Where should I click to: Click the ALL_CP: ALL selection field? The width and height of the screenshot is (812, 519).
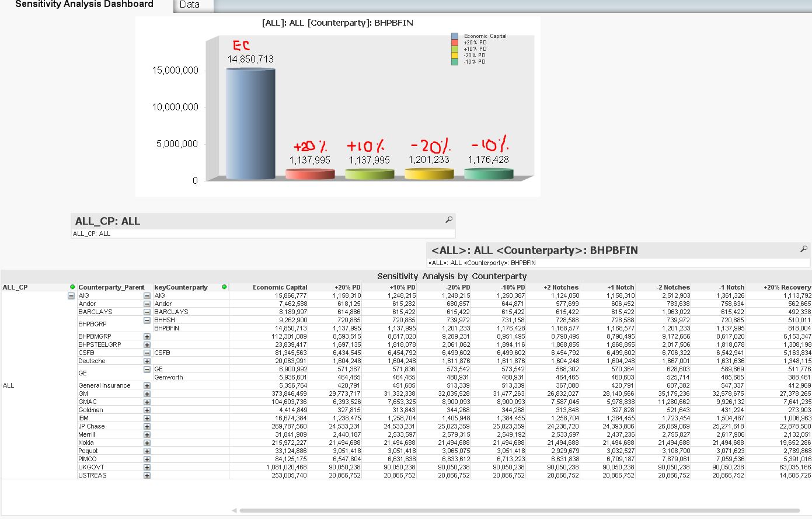coord(263,234)
